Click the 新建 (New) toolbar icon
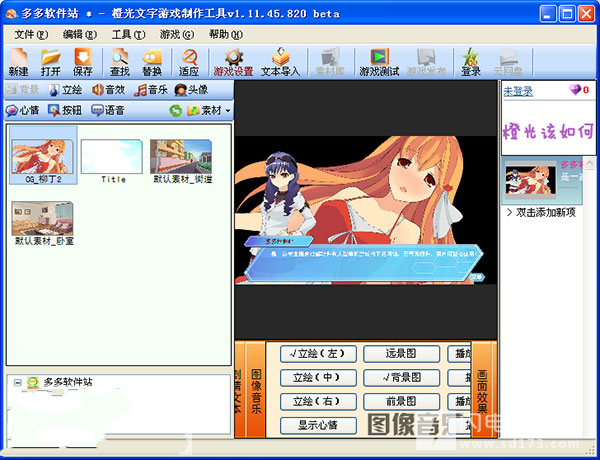The width and height of the screenshot is (600, 460). pos(18,62)
